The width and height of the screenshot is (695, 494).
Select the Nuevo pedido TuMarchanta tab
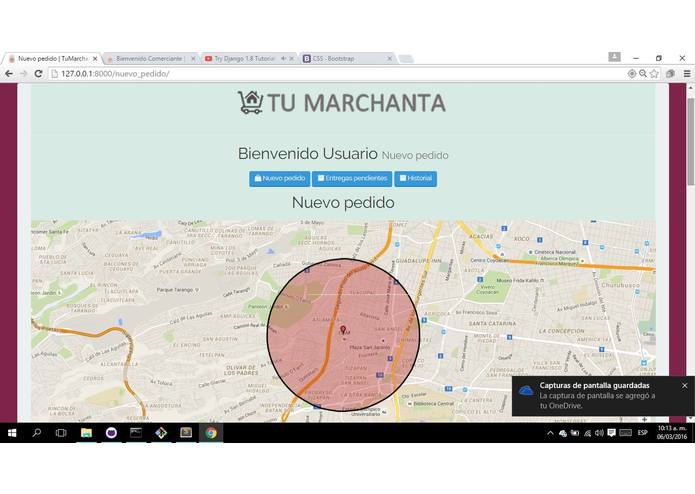pyautogui.click(x=52, y=58)
